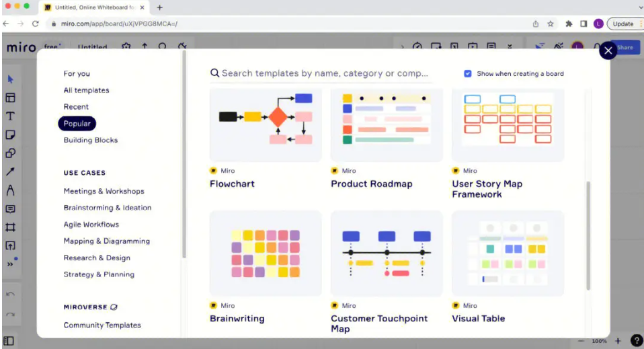Click the browser address bar URL

click(119, 24)
